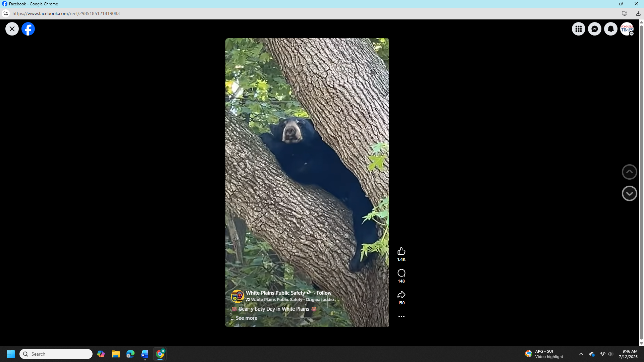Screen dimensions: 644x362
Task: Open the three-dot more options menu
Action: coord(401,316)
